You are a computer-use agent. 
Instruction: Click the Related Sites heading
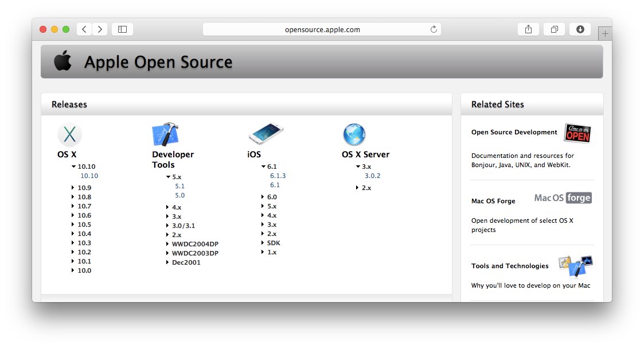click(x=497, y=105)
